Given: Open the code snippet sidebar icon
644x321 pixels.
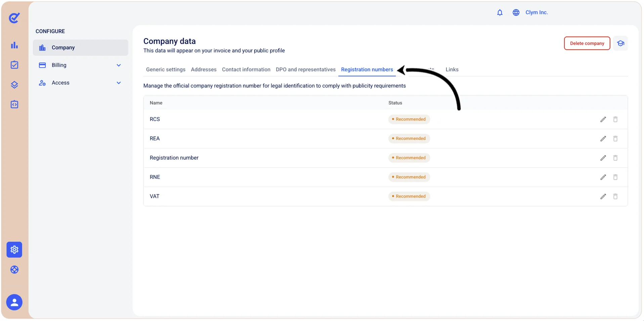Looking at the screenshot, I should point(14,105).
